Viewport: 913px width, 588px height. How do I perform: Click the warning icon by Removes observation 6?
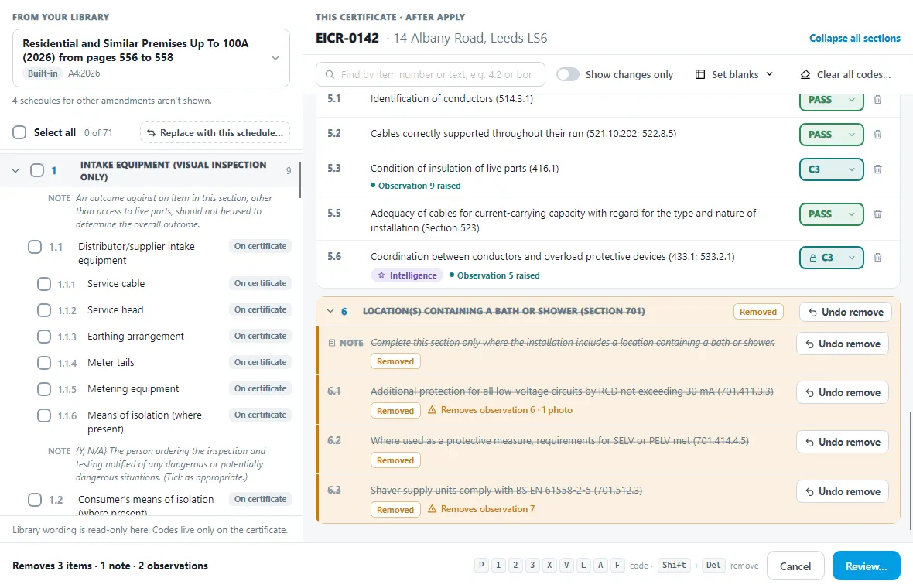click(x=432, y=410)
